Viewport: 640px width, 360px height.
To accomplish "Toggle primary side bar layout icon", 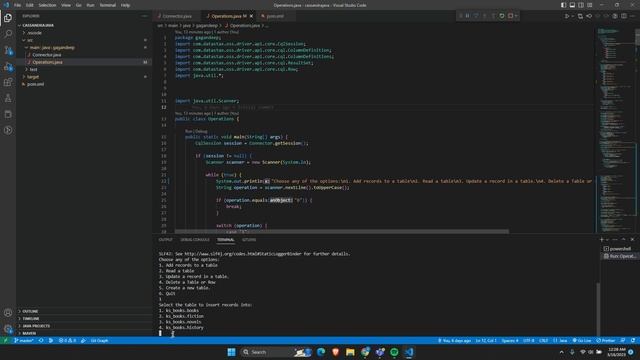I will point(563,5).
